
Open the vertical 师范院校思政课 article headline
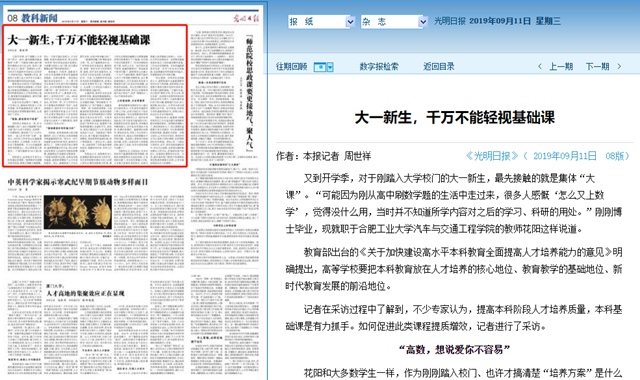coord(249,93)
